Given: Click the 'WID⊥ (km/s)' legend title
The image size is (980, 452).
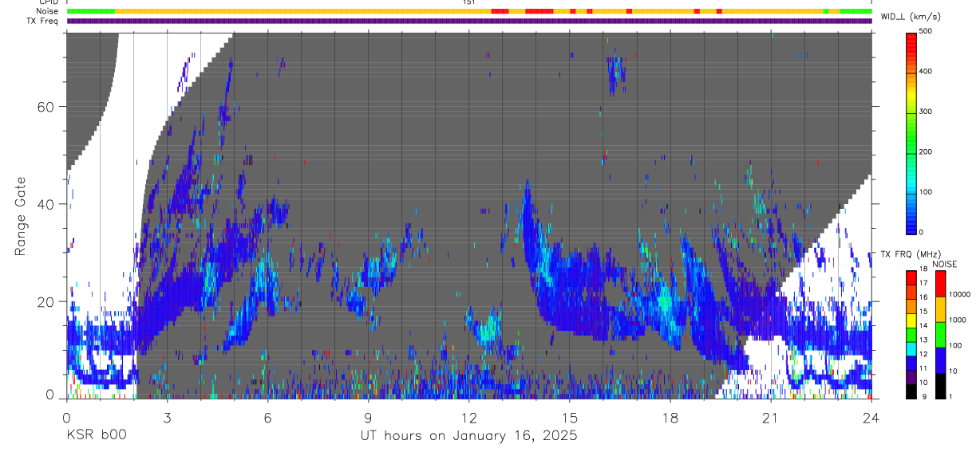Looking at the screenshot, I should (x=911, y=16).
